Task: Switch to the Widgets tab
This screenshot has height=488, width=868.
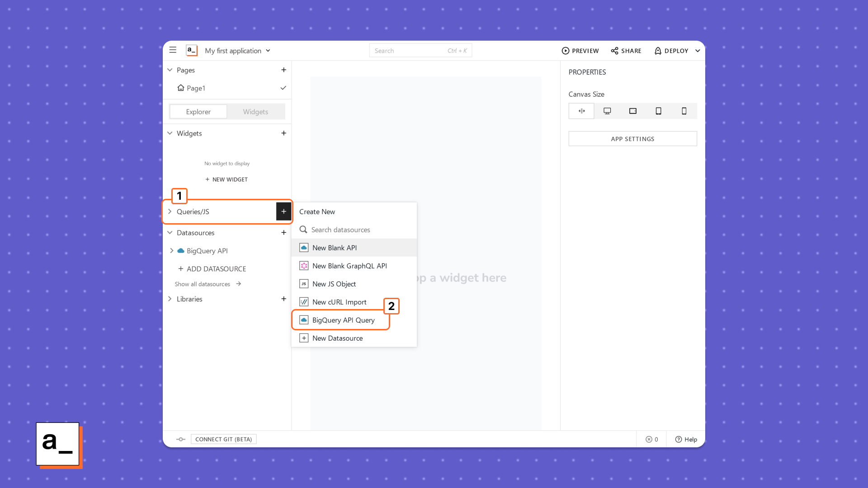Action: 255,112
